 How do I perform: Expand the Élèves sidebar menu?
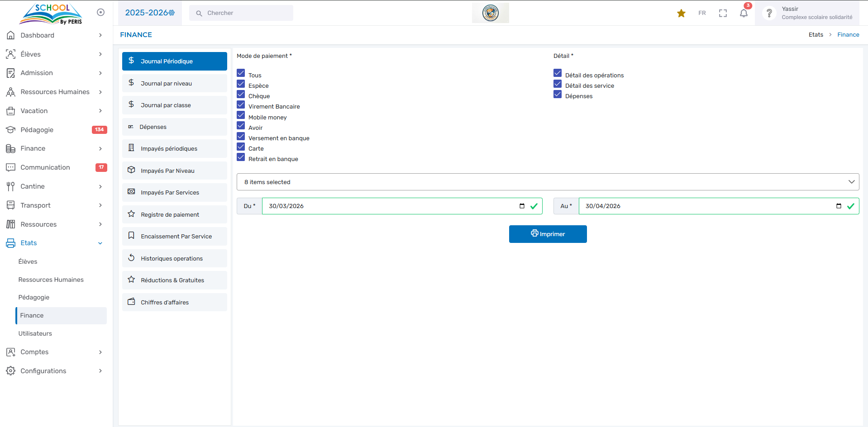54,54
